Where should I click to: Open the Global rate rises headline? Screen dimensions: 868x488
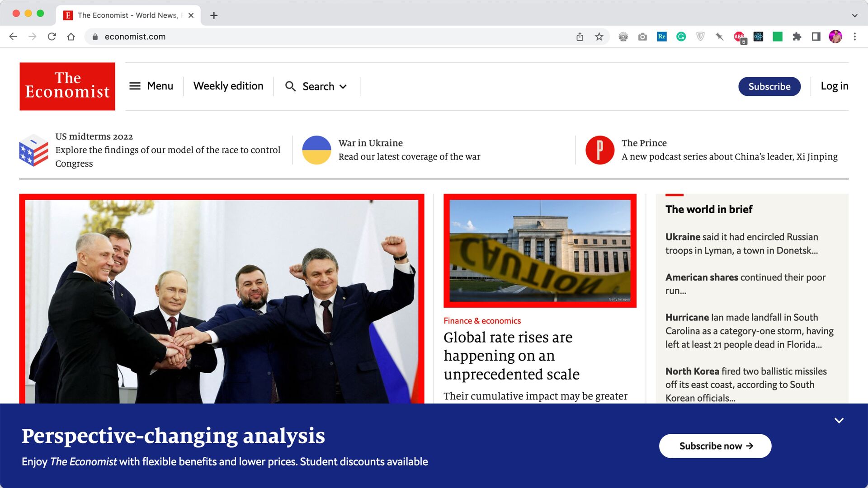(511, 356)
